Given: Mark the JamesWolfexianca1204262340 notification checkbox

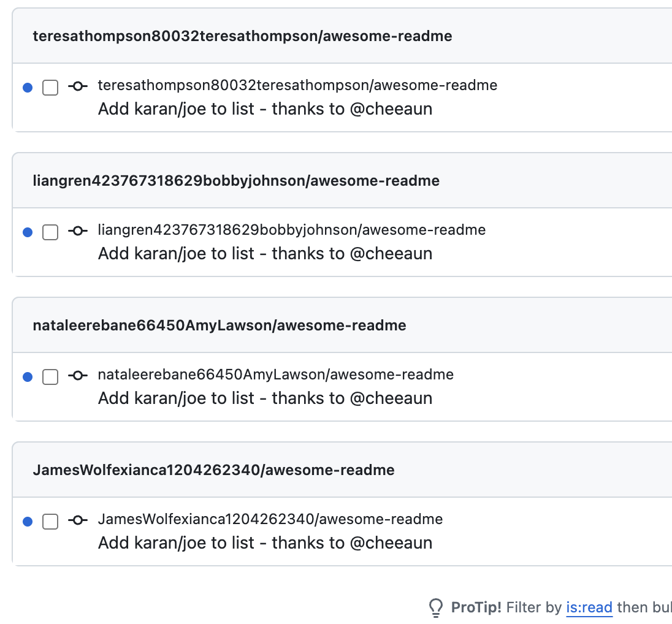Looking at the screenshot, I should click(50, 522).
